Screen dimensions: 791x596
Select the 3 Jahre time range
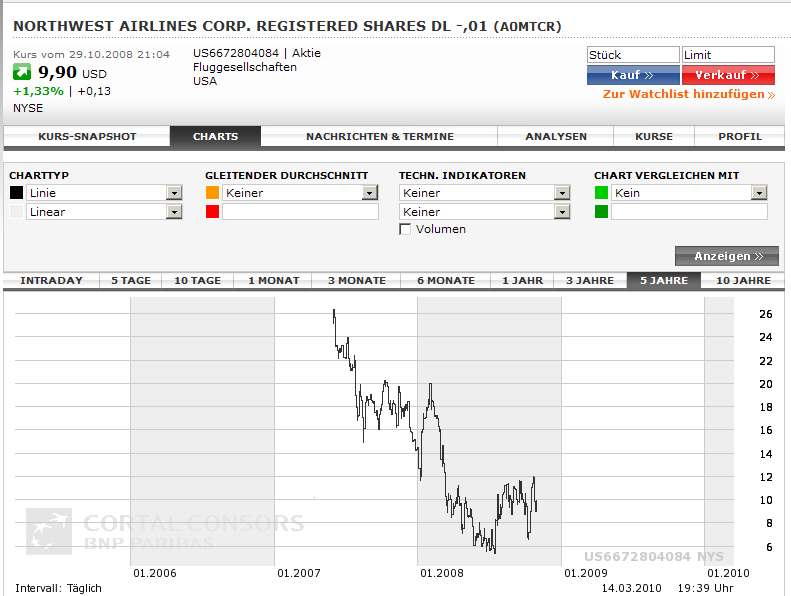tap(590, 281)
